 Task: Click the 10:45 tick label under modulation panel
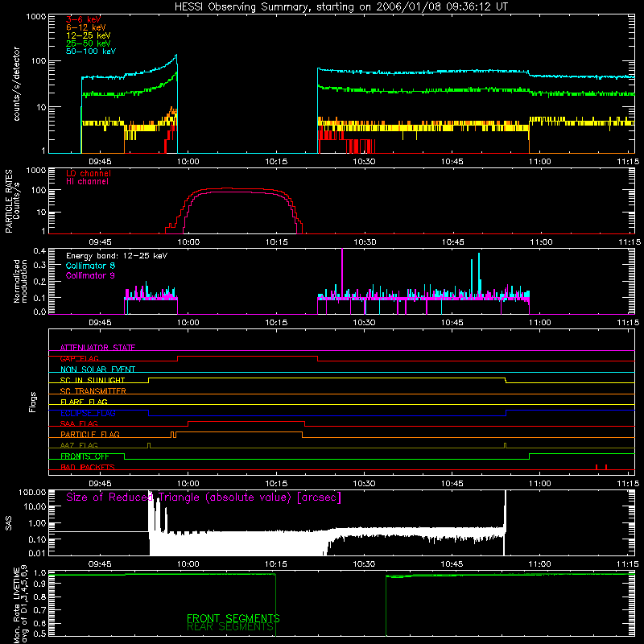click(452, 323)
